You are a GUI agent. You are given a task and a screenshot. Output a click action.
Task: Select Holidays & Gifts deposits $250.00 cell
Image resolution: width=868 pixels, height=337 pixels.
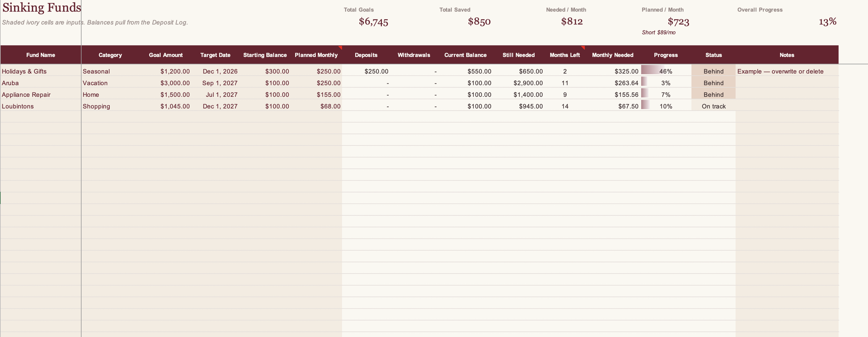(x=366, y=71)
